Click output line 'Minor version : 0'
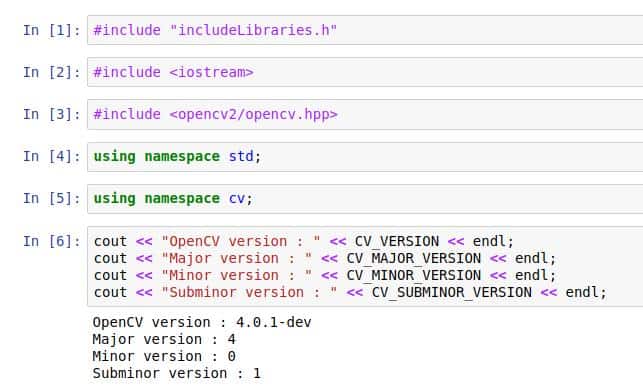The height and width of the screenshot is (389, 643). pyautogui.click(x=164, y=356)
